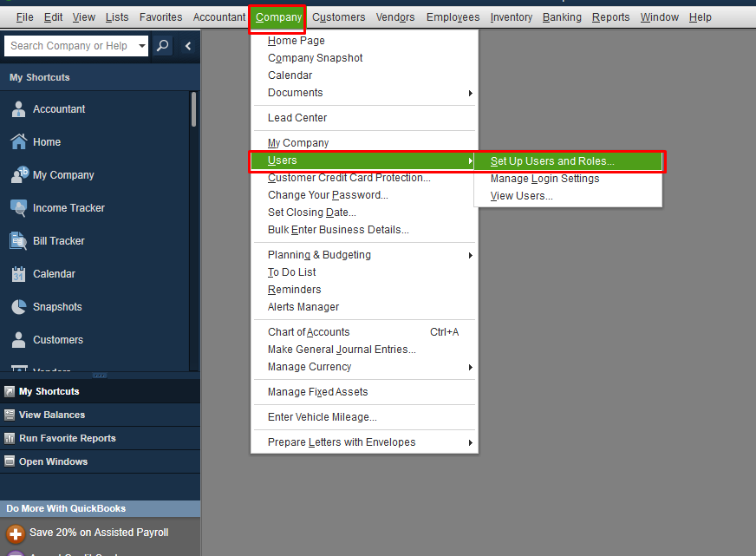Select Bulk Enter Business Details
The width and height of the screenshot is (756, 556).
pos(364,230)
